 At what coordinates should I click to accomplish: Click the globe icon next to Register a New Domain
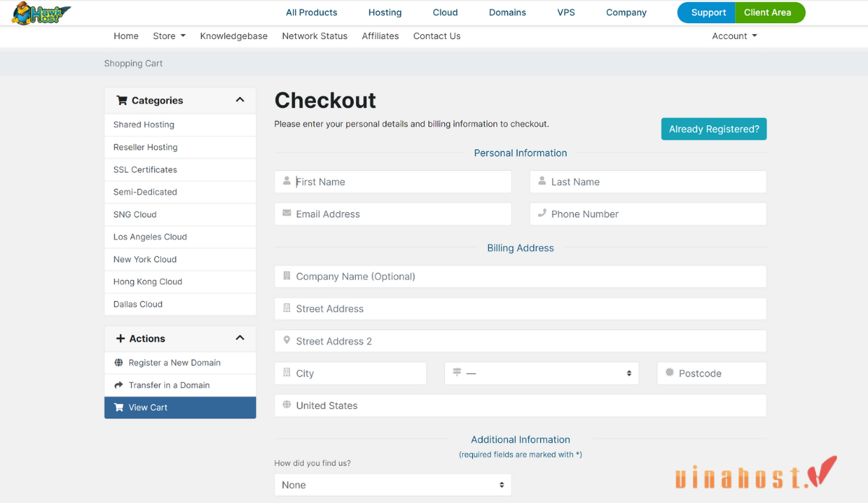click(119, 363)
